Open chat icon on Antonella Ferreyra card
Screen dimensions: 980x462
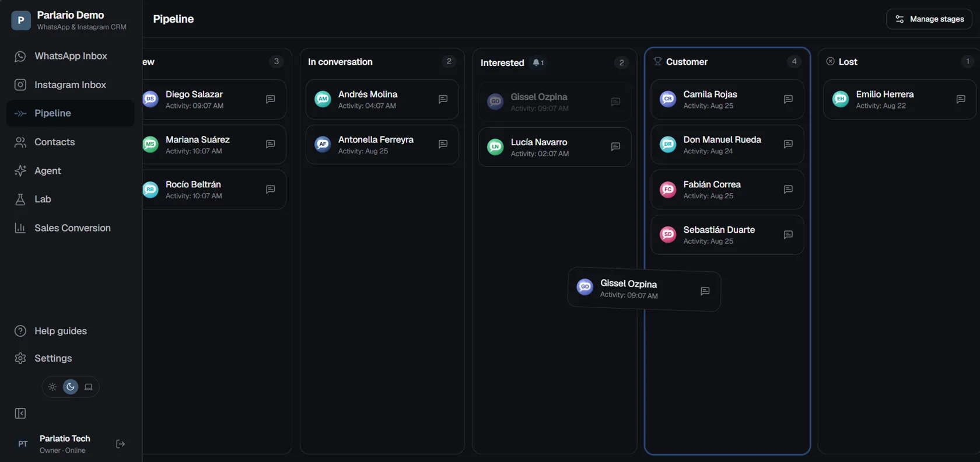[x=443, y=144]
